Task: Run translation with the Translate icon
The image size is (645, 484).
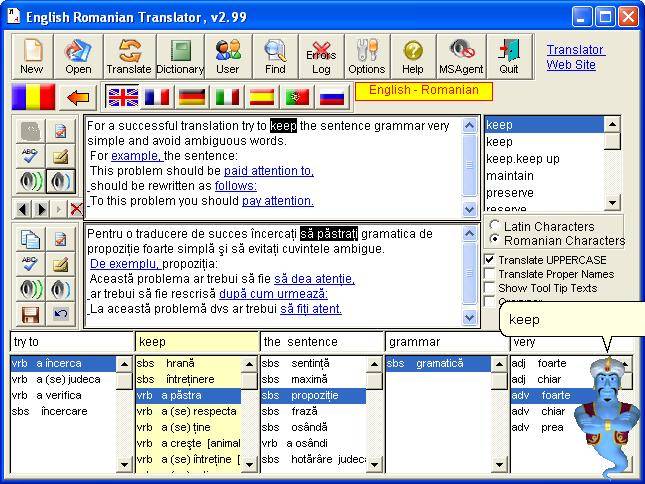Action: coord(129,57)
